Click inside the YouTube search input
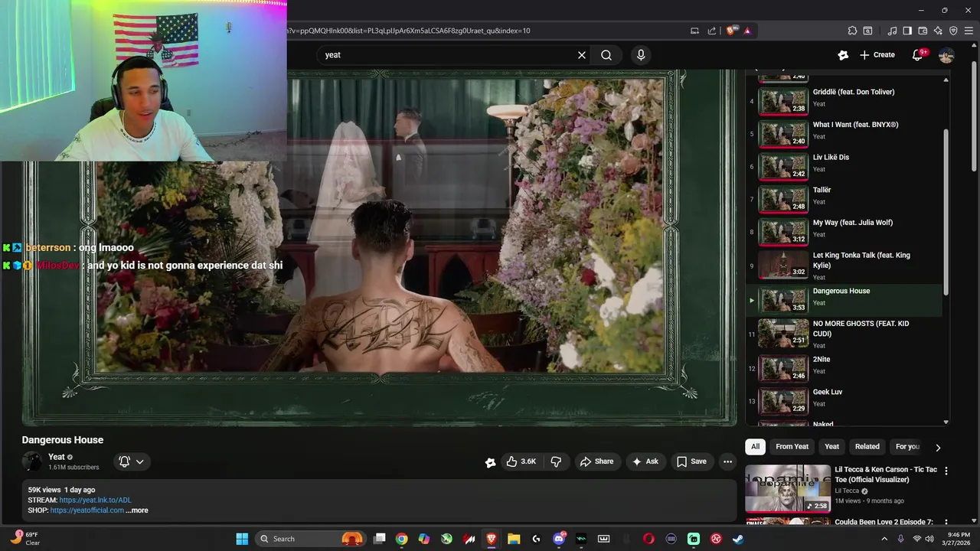980x551 pixels. coord(448,55)
